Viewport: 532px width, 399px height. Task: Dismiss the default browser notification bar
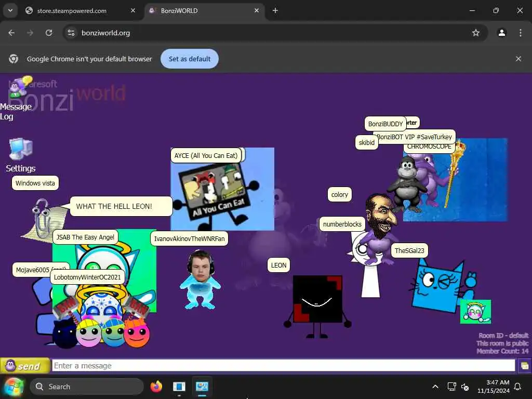pyautogui.click(x=518, y=59)
